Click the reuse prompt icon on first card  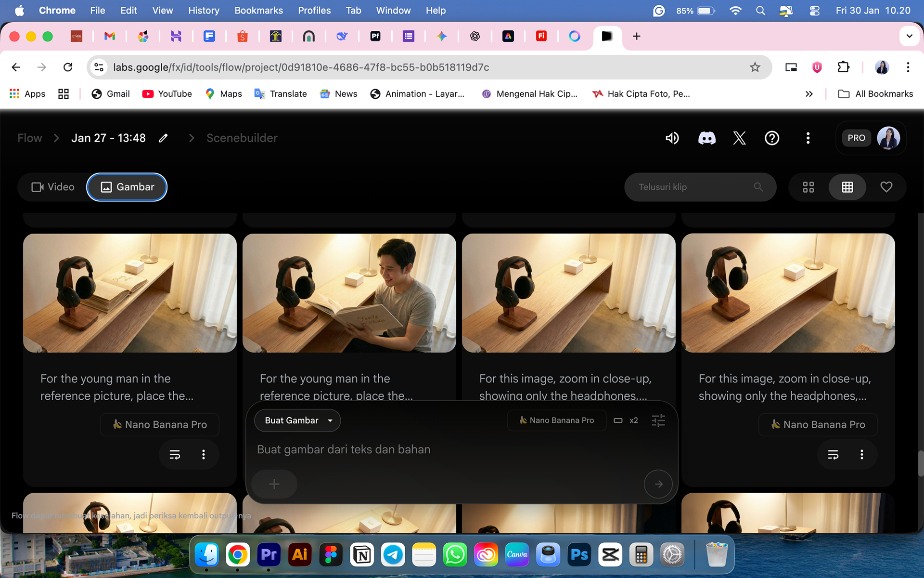[175, 454]
